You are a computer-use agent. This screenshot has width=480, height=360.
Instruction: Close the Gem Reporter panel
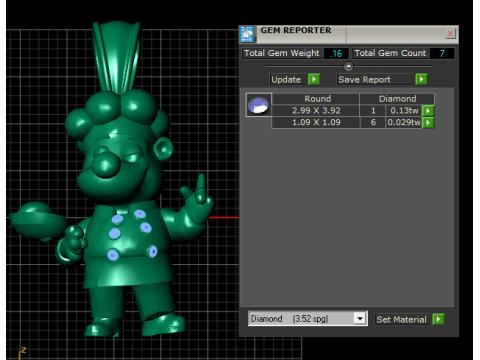point(450,33)
